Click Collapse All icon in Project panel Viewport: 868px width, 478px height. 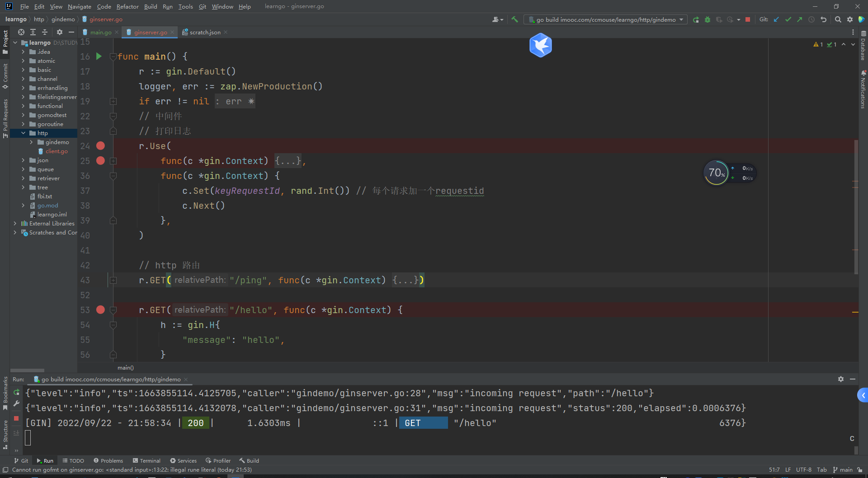click(x=45, y=32)
